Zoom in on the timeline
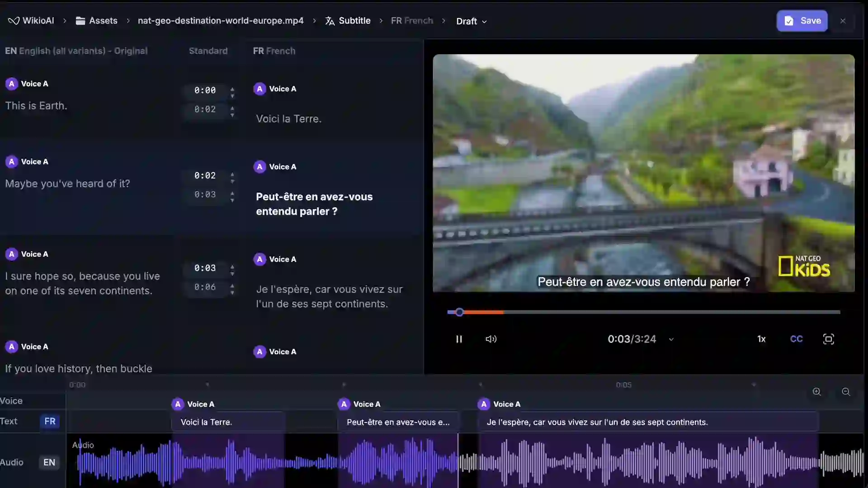868x488 pixels. [817, 392]
